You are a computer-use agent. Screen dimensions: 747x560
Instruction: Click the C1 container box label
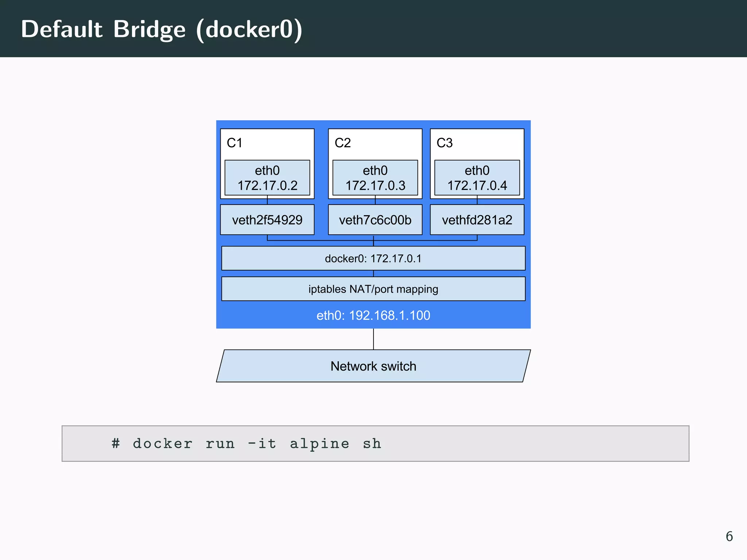click(x=235, y=143)
